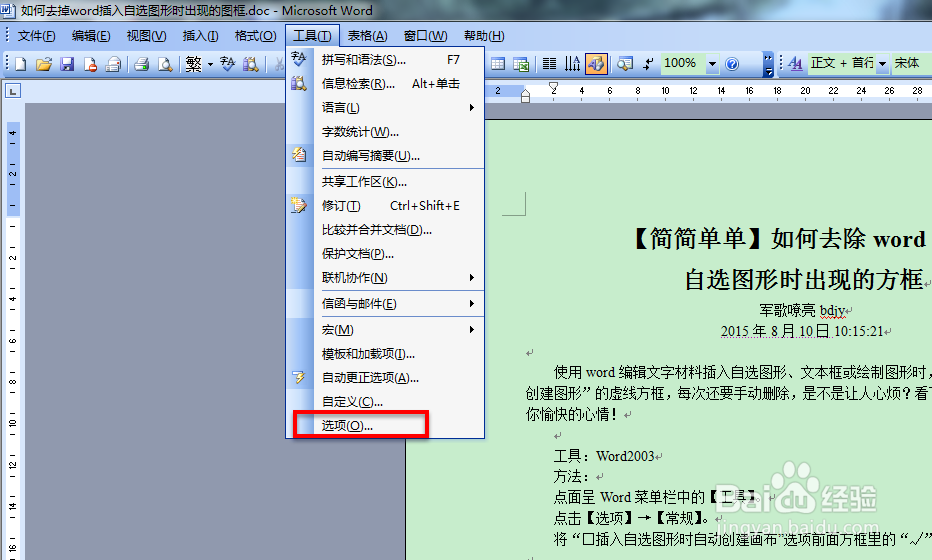The image size is (932, 560).
Task: Toggle 修订(T) track changes
Action: coord(385,206)
